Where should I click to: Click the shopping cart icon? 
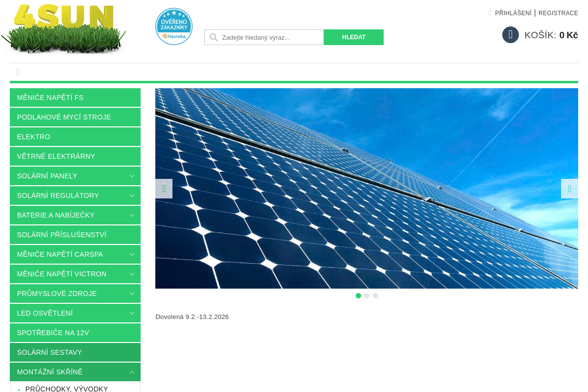coord(510,35)
